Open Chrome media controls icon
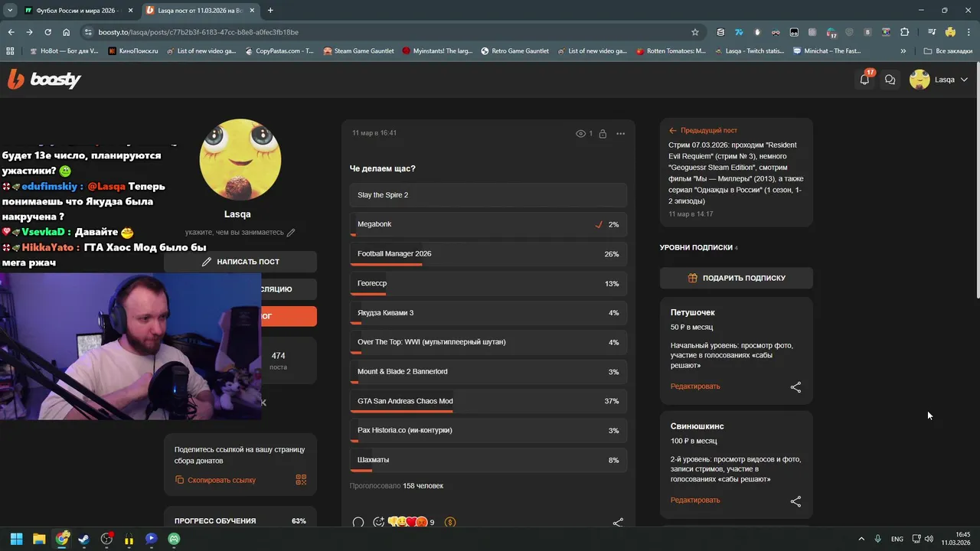980x551 pixels. [x=932, y=32]
